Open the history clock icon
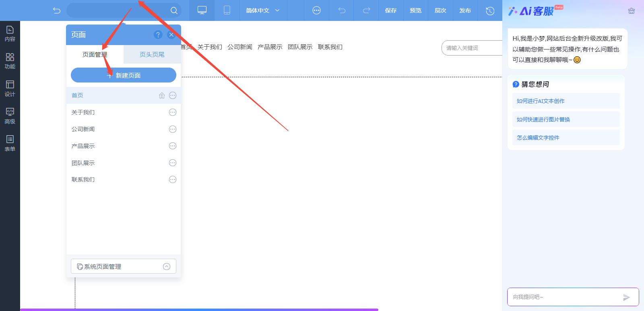The image size is (644, 311). tap(490, 10)
